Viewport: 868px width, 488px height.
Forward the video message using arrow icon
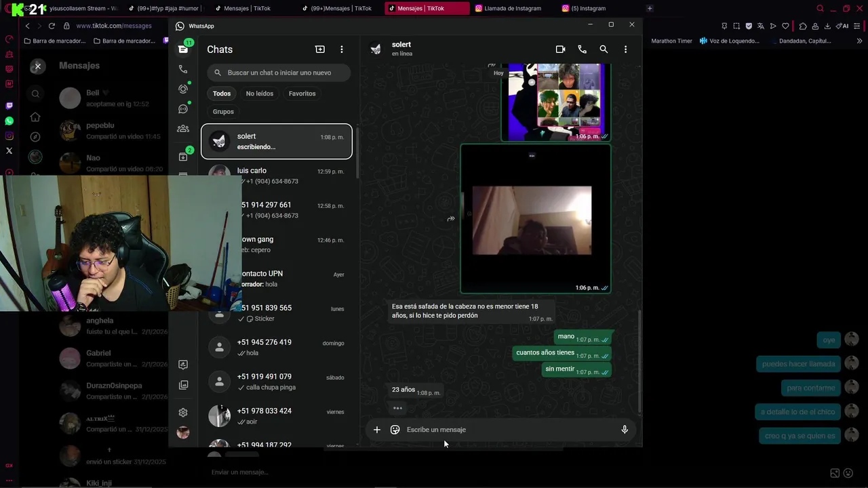[450, 219]
